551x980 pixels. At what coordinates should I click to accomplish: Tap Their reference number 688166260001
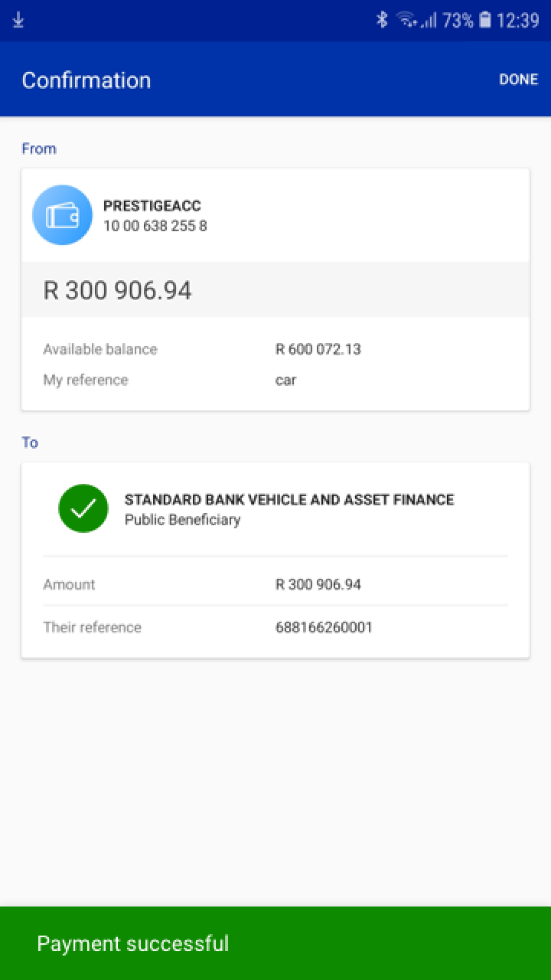point(324,627)
